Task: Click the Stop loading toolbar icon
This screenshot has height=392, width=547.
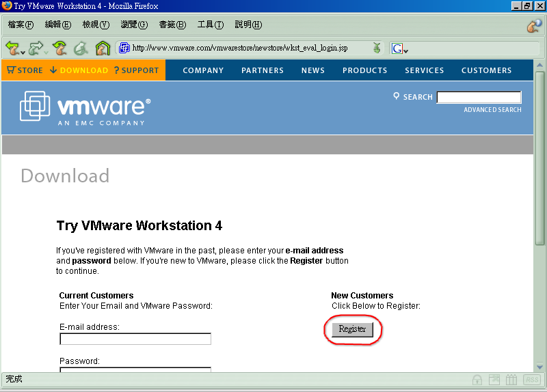Action: point(81,48)
